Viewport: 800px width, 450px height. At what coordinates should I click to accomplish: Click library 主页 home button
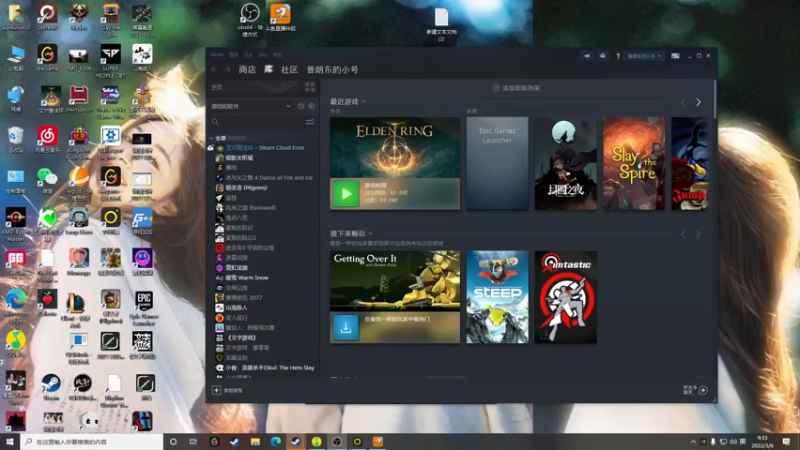pyautogui.click(x=217, y=87)
